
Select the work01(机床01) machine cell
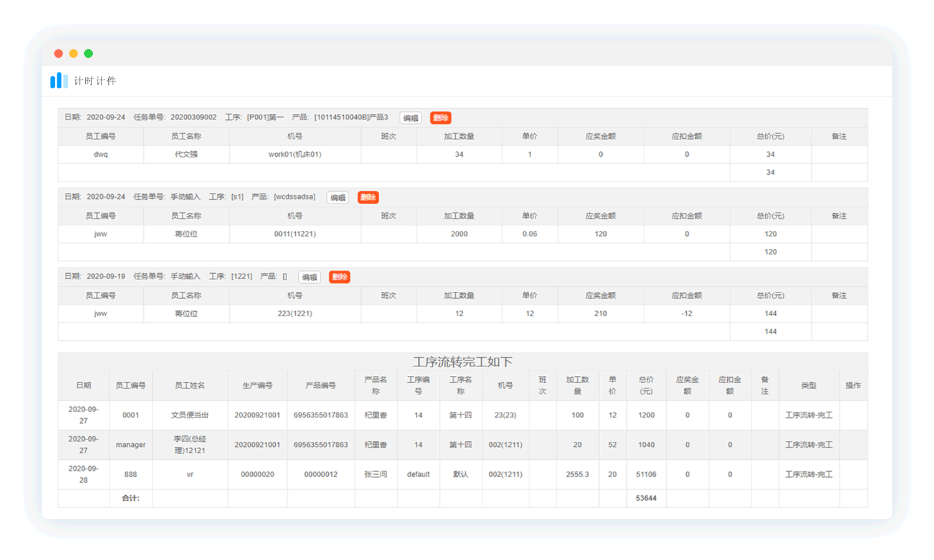coord(295,154)
